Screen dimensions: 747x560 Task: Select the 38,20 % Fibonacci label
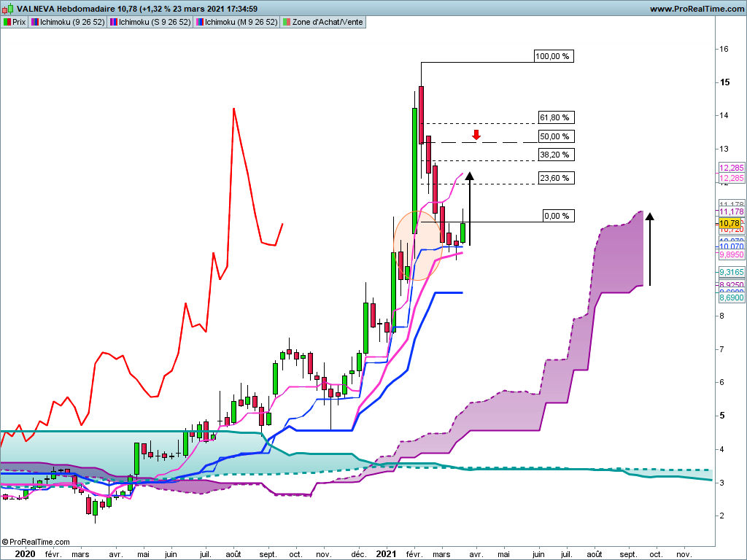[557, 155]
